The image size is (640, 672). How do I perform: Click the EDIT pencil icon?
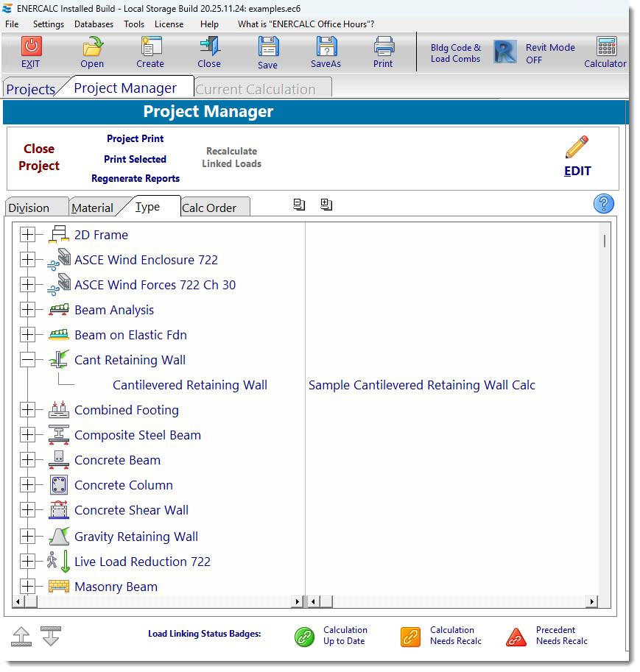[x=577, y=147]
